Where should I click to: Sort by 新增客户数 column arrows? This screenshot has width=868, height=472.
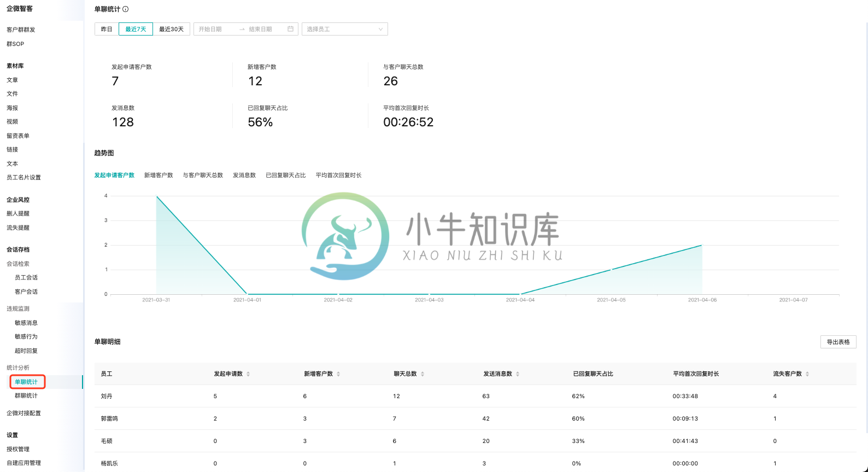click(338, 374)
